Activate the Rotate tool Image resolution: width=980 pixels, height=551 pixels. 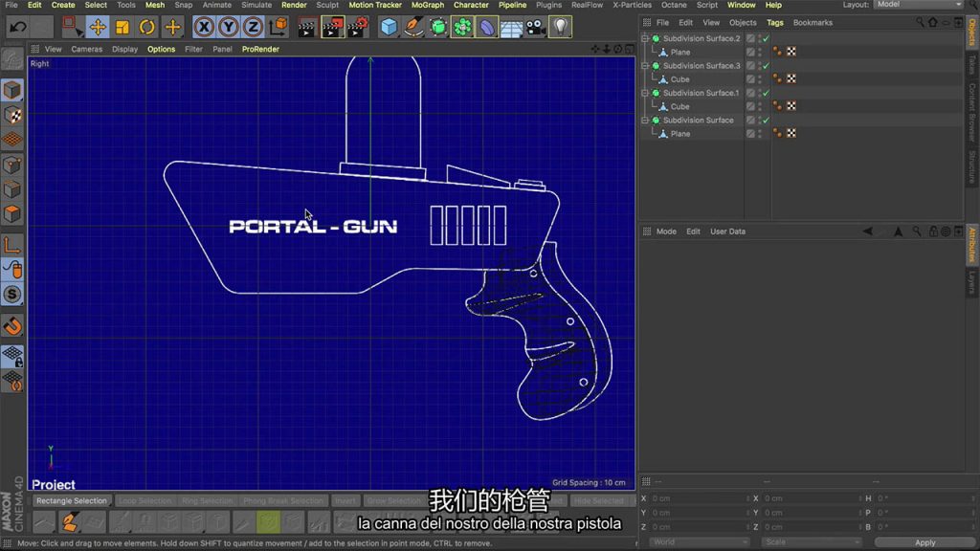click(146, 27)
